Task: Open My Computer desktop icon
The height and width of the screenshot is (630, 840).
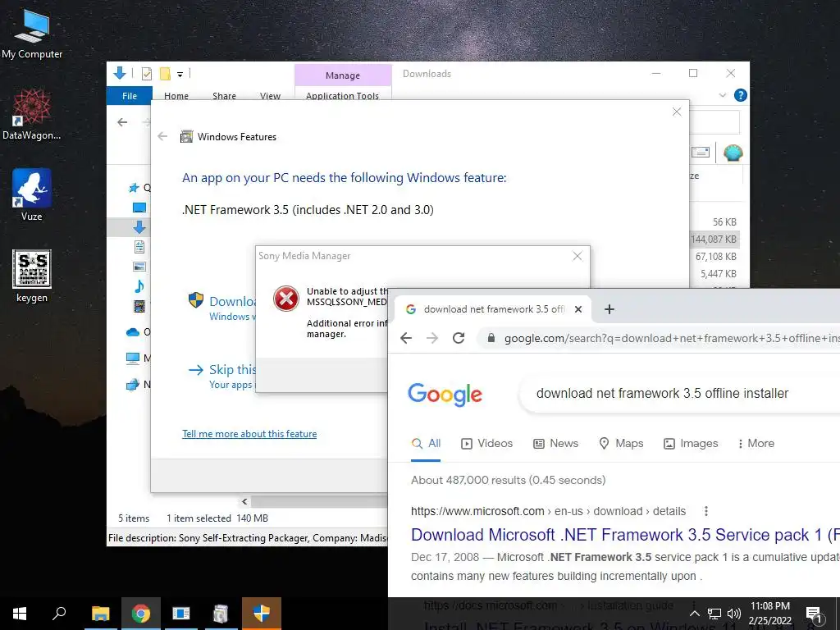Action: click(x=32, y=34)
